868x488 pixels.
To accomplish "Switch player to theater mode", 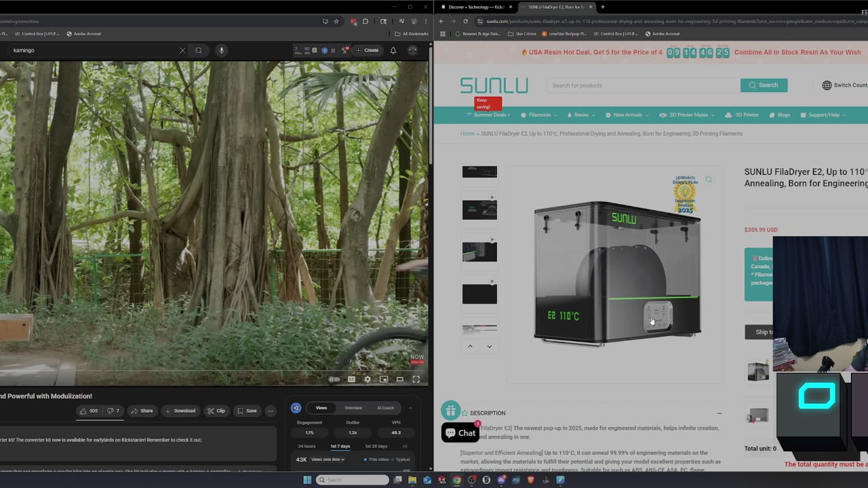I will [400, 380].
